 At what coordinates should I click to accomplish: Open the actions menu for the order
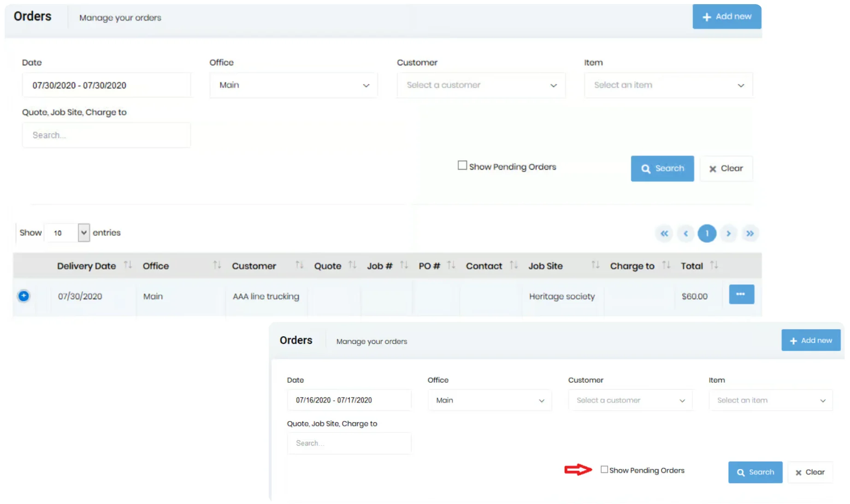tap(741, 294)
